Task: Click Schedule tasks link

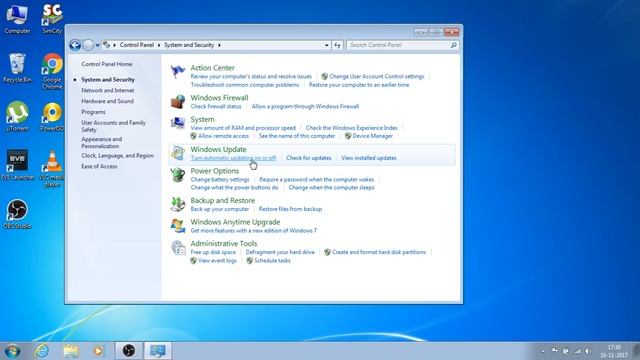Action: tap(272, 260)
